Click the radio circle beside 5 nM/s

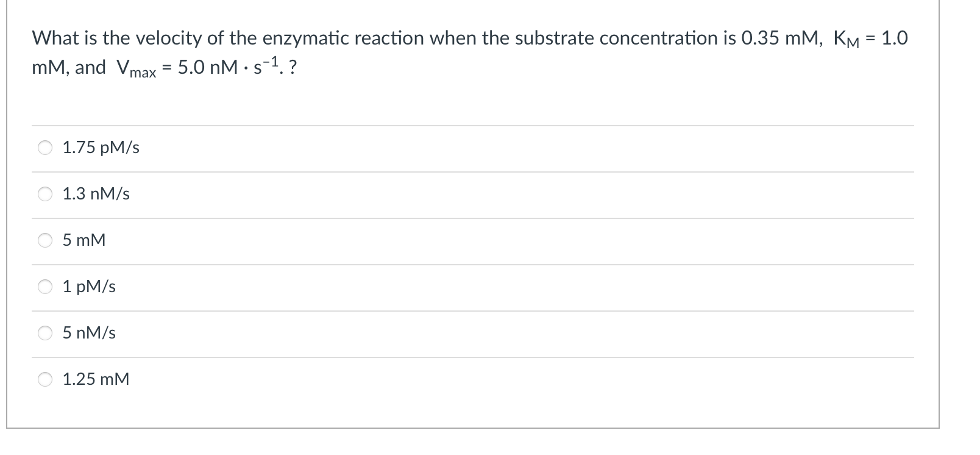[44, 333]
